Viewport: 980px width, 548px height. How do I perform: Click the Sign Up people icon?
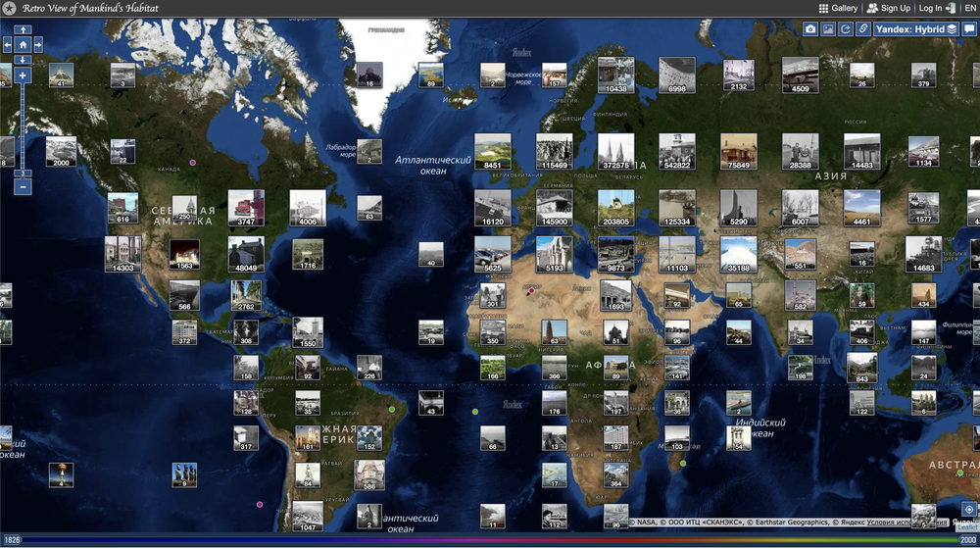coord(872,8)
